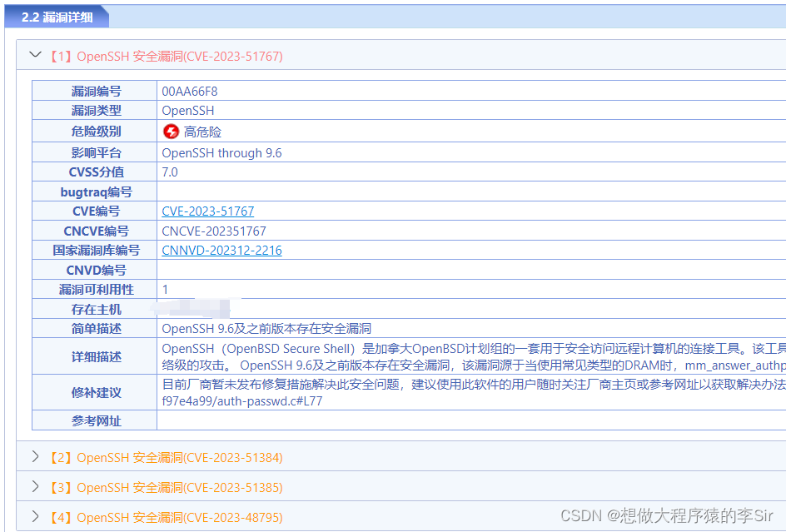Screen dimensions: 786x532
Task: Click the vulnerability ID value 00AA66F8
Action: click(190, 92)
